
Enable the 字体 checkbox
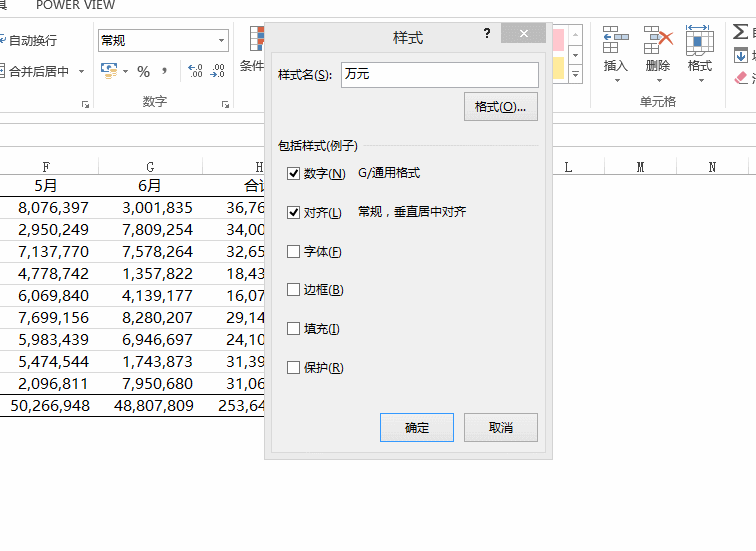coord(293,251)
